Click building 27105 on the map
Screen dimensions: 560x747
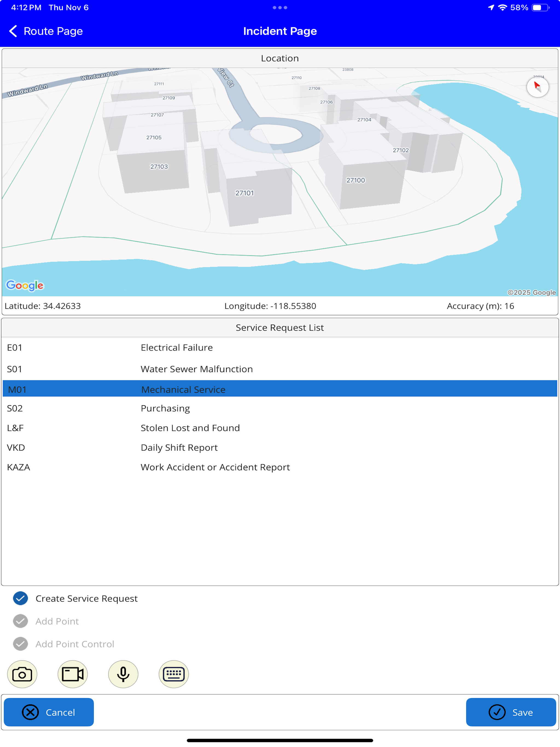coord(154,138)
